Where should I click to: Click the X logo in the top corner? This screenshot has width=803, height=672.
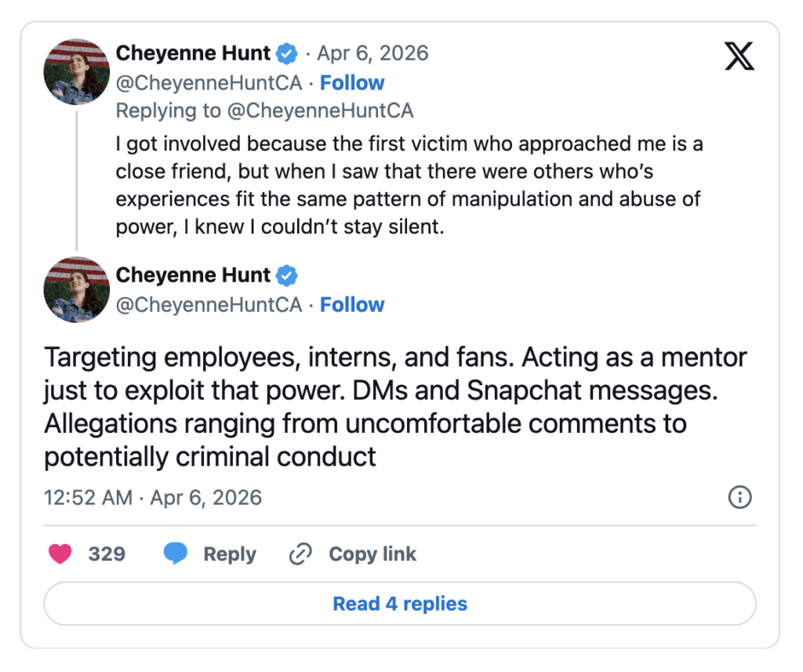click(738, 55)
